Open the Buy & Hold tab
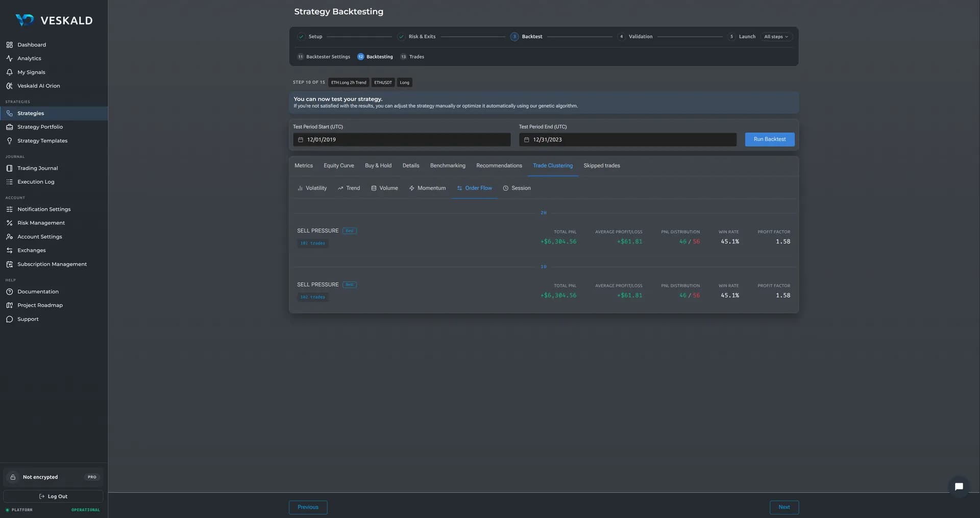Image resolution: width=980 pixels, height=518 pixels. pyautogui.click(x=378, y=166)
